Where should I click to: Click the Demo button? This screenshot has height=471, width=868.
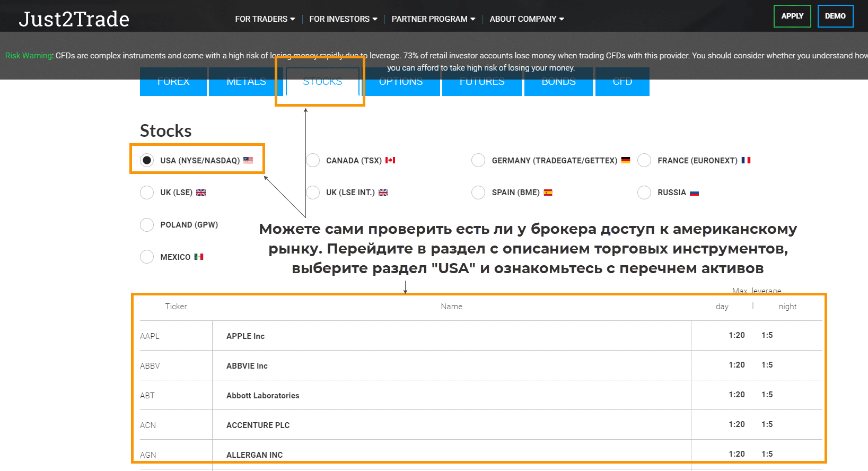[x=835, y=16]
